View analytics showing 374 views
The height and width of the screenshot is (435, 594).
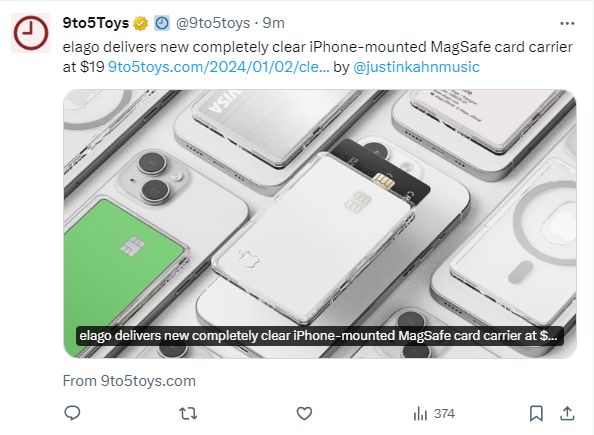coord(434,413)
